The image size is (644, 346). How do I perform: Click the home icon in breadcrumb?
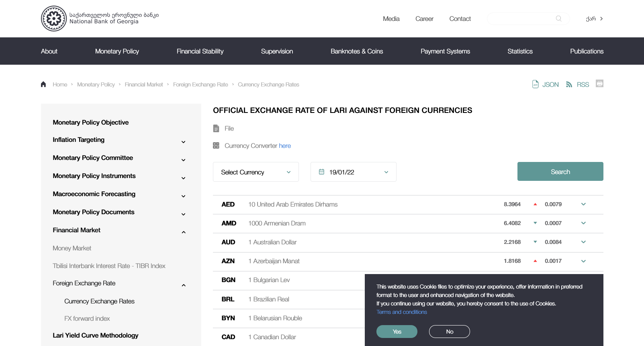point(43,84)
